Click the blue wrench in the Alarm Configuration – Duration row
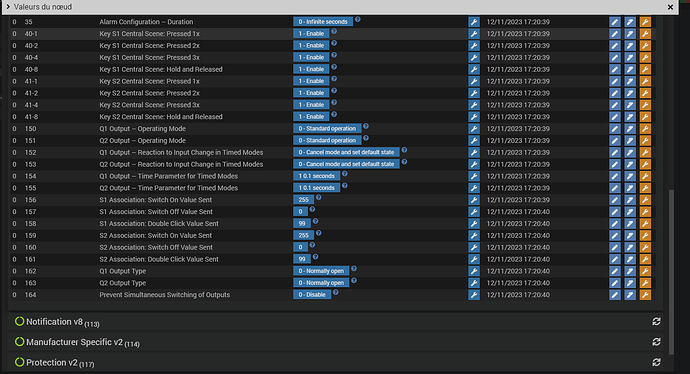Viewport: 690px width, 374px height. coord(474,22)
